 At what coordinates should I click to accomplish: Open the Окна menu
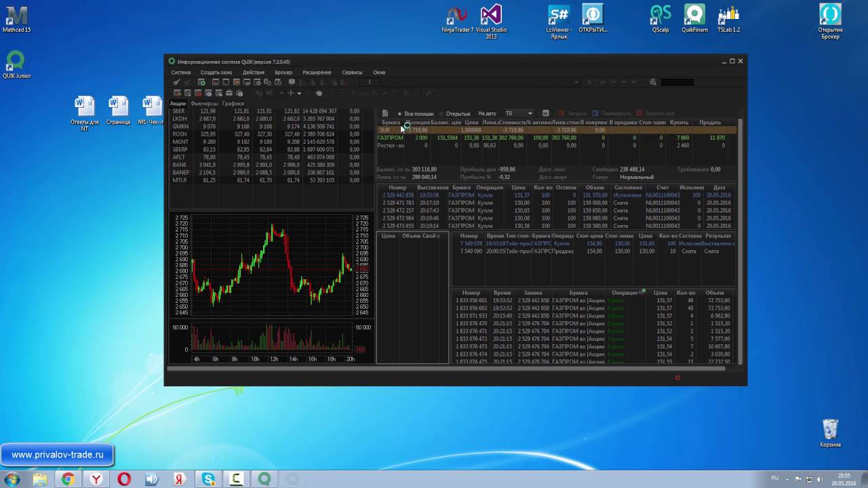[x=379, y=73]
